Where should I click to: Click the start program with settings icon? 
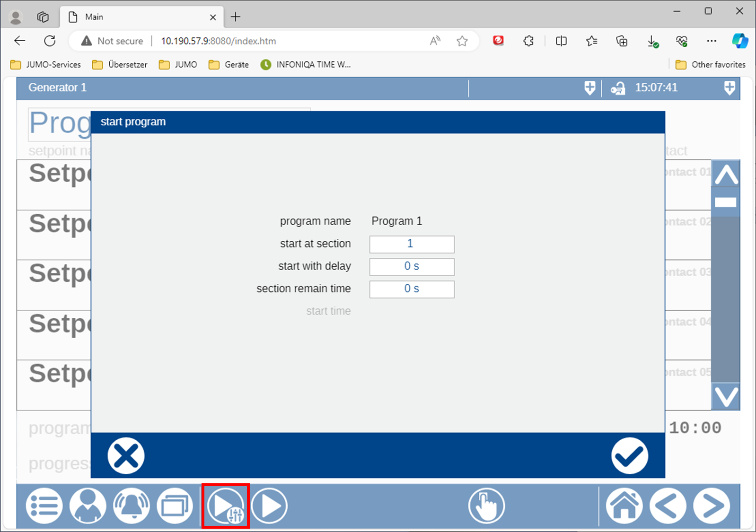[226, 506]
